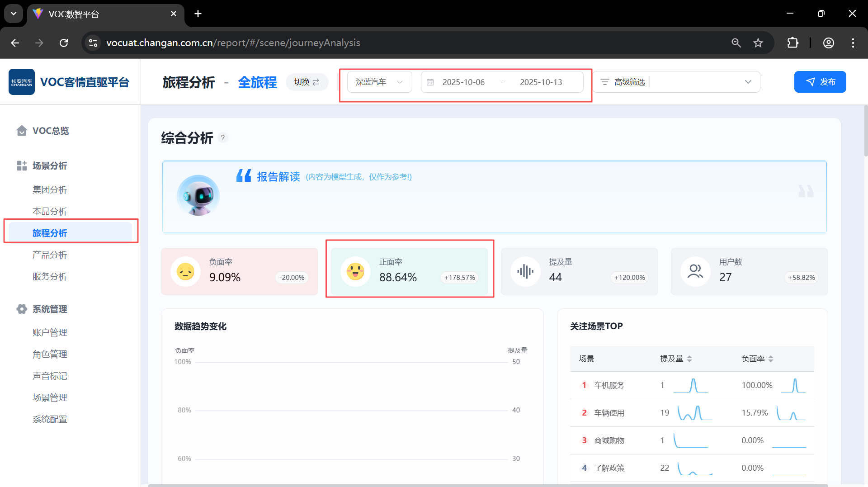The image size is (868, 487).
Task: Click the start date 2025-10-06 field
Action: tap(463, 82)
